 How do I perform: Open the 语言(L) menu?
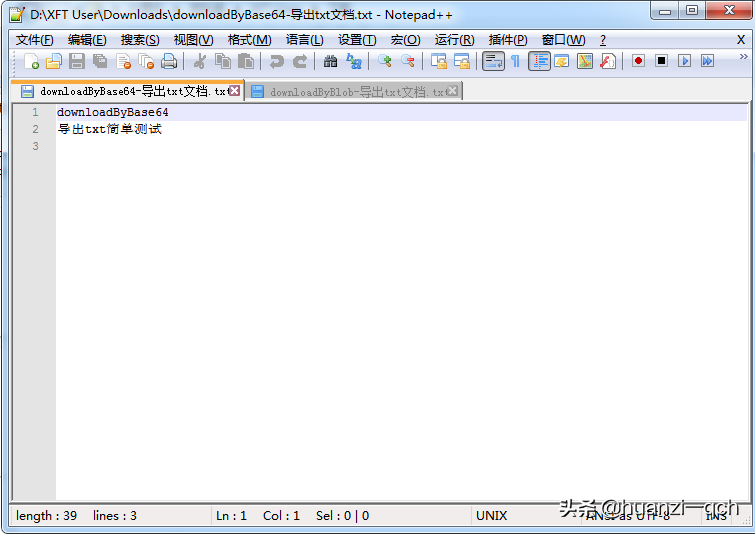coord(304,40)
